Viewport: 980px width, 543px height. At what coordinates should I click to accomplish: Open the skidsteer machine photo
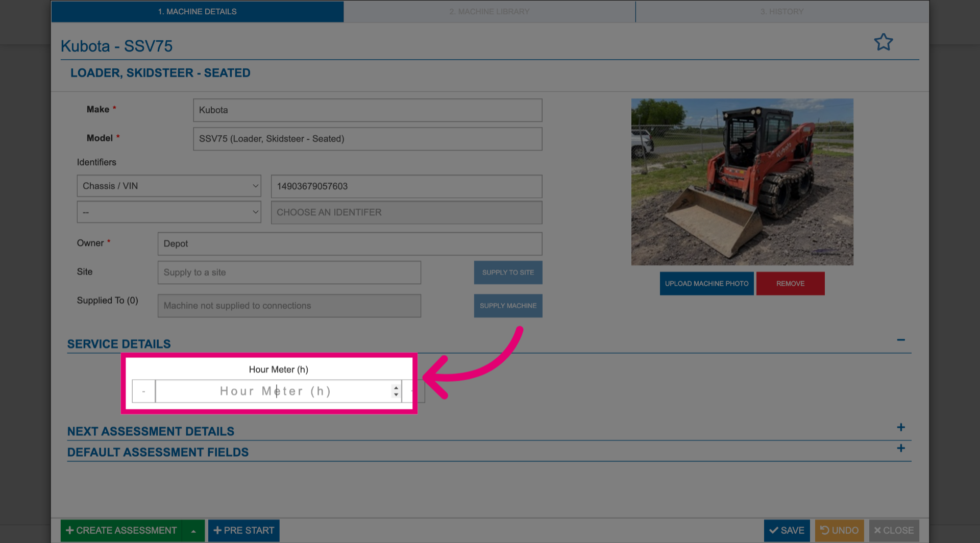point(742,182)
